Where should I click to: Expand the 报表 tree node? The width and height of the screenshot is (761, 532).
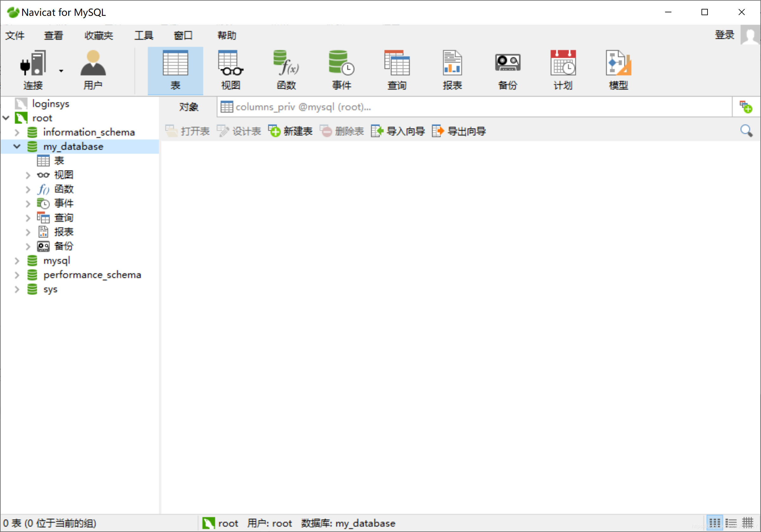[28, 232]
